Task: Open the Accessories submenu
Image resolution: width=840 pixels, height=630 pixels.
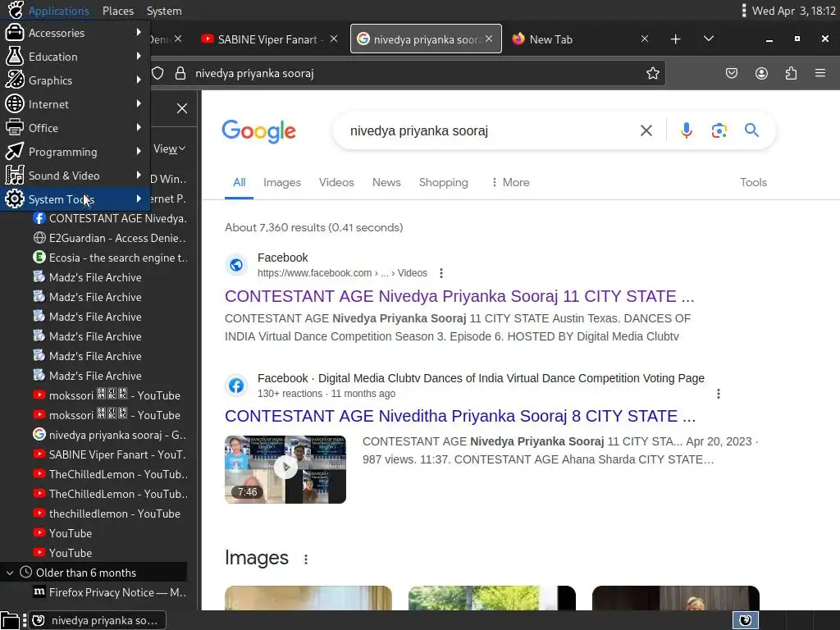Action: pyautogui.click(x=75, y=33)
